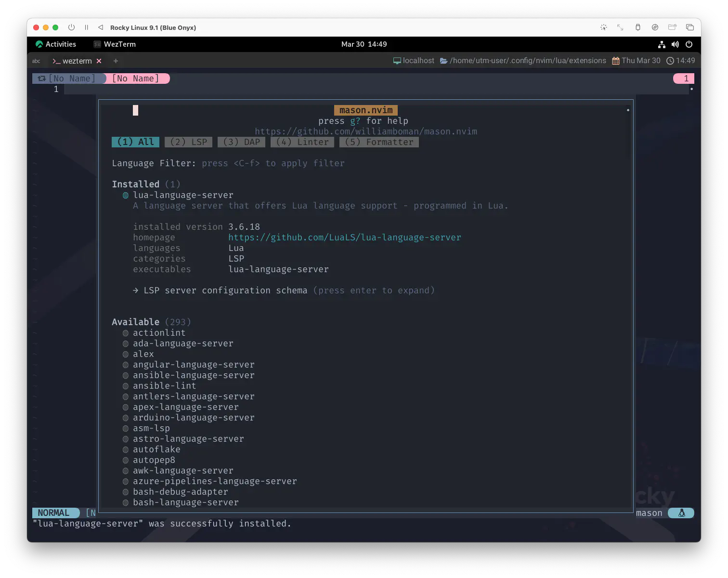Screen dimensions: 728x578
Task: Select the bash-language-server package
Action: tap(186, 502)
